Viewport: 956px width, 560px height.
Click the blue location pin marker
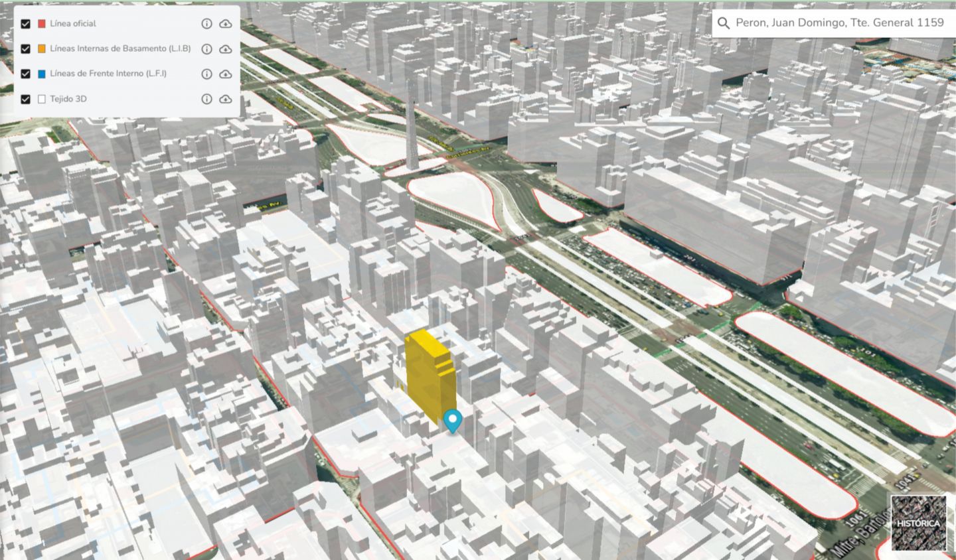click(453, 421)
